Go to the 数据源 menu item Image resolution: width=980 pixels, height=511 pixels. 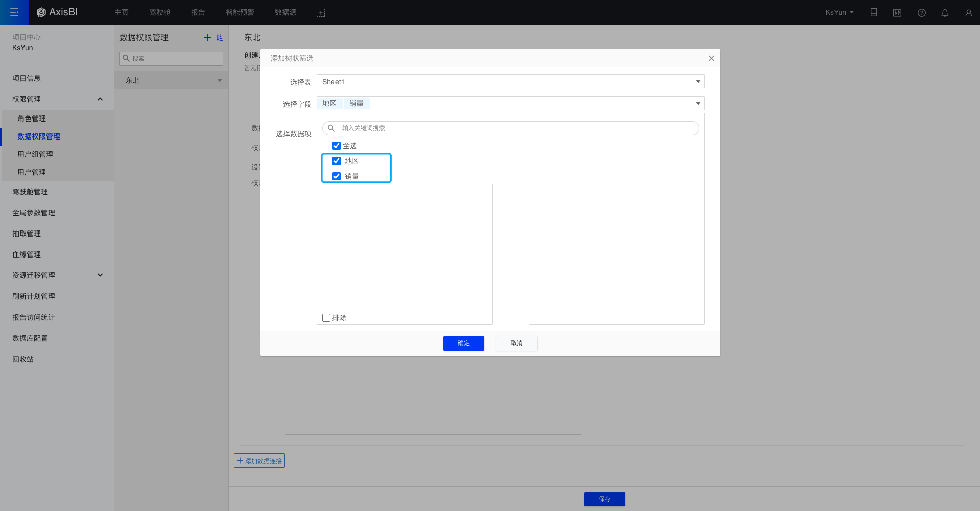[285, 13]
